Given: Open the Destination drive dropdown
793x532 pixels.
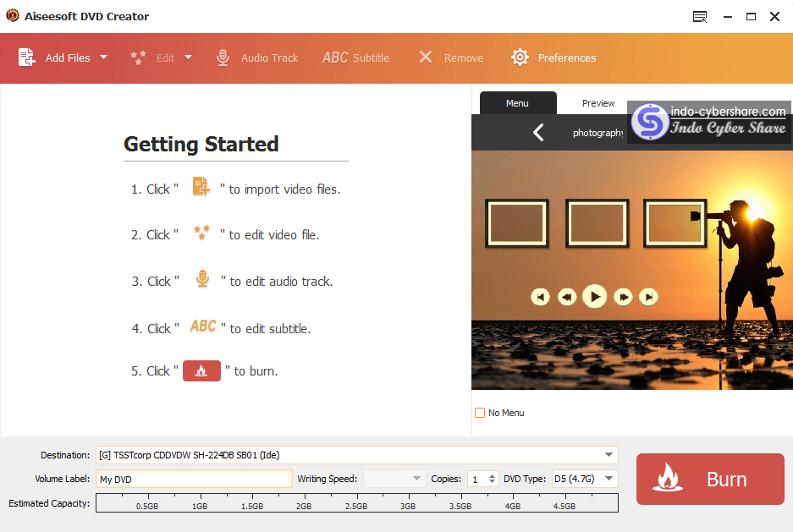Looking at the screenshot, I should [609, 455].
